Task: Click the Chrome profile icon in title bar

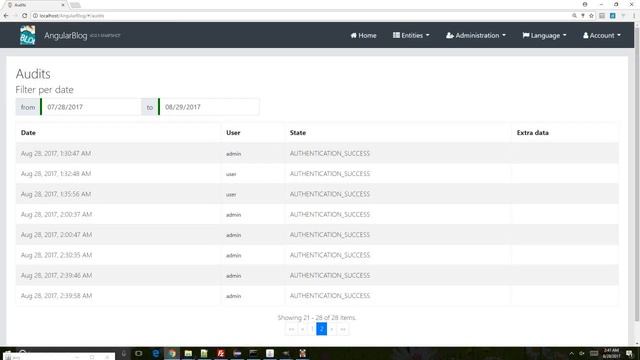Action: 585,4
